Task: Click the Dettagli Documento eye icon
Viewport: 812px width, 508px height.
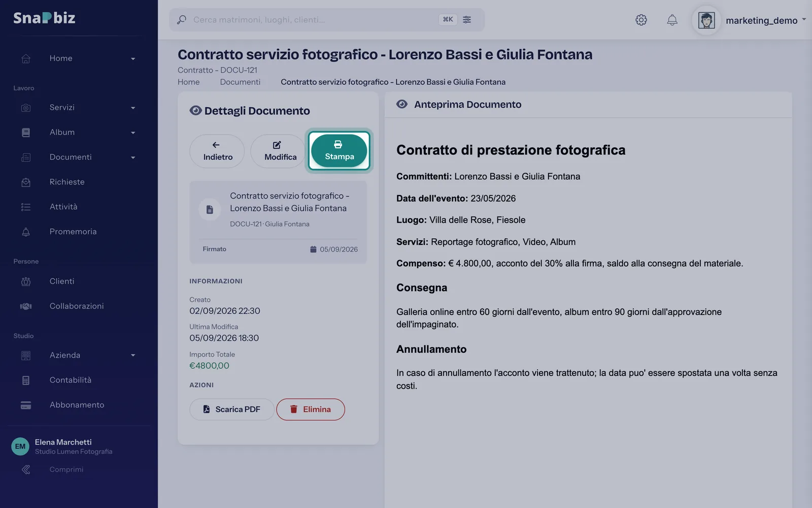Action: (x=195, y=111)
